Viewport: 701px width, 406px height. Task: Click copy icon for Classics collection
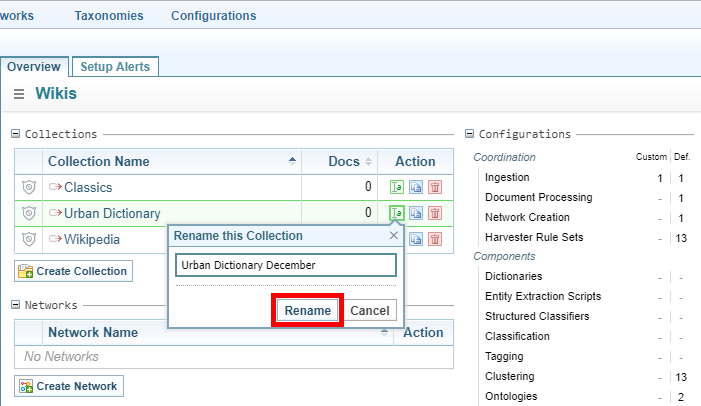pos(416,187)
